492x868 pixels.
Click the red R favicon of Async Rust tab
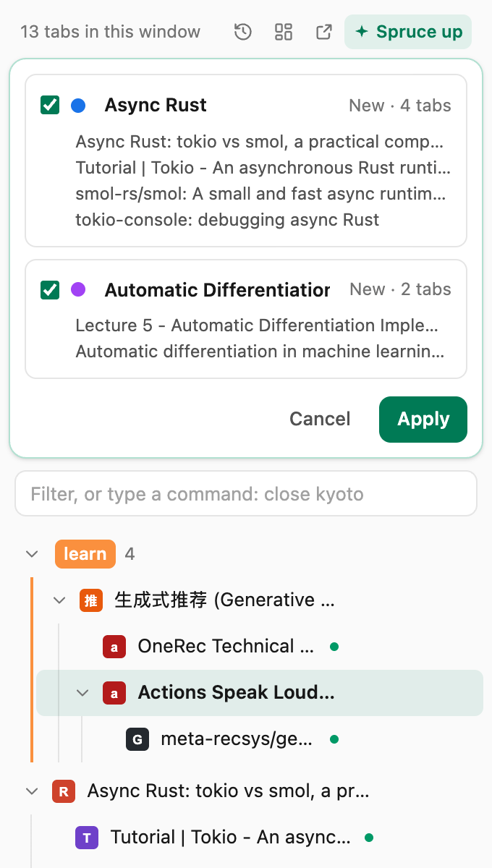pos(63,791)
